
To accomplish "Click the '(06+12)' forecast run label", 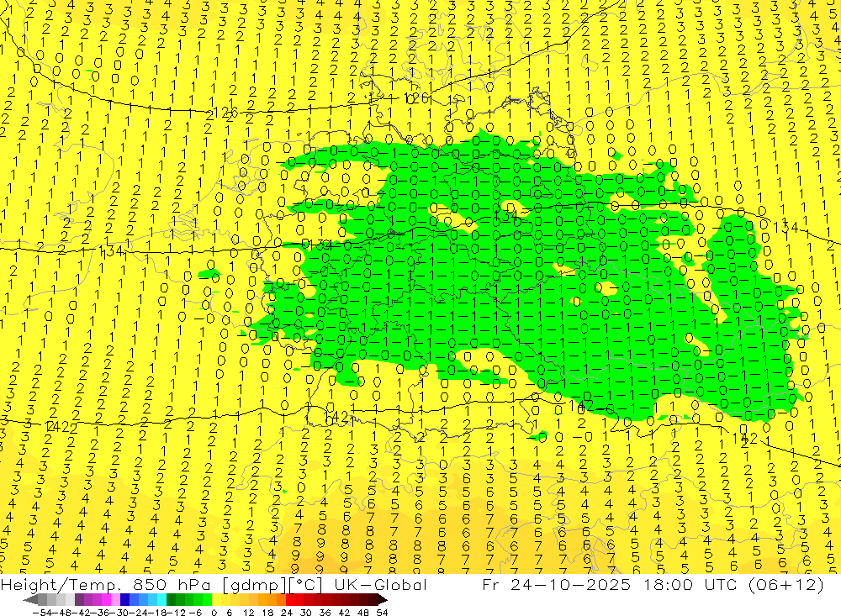I will click(785, 584).
